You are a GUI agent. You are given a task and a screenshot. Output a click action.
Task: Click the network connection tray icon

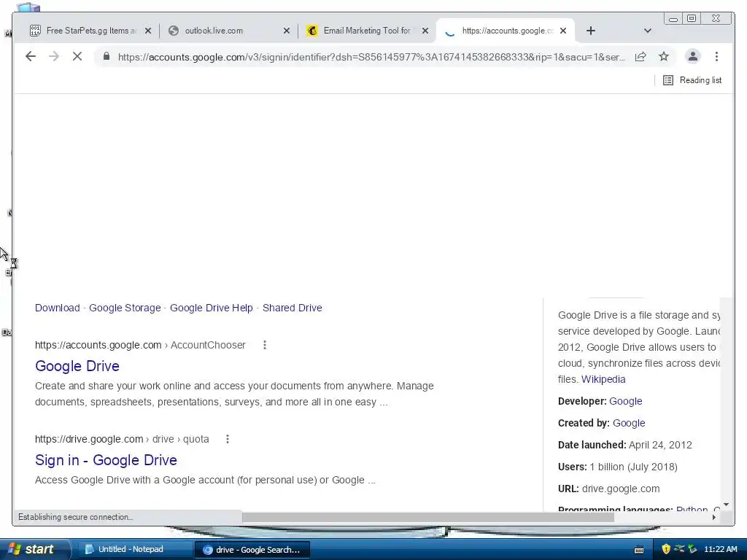point(679,549)
